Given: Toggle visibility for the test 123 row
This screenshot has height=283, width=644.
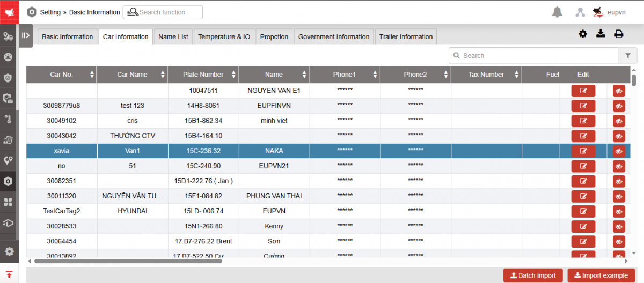Looking at the screenshot, I should [619, 106].
